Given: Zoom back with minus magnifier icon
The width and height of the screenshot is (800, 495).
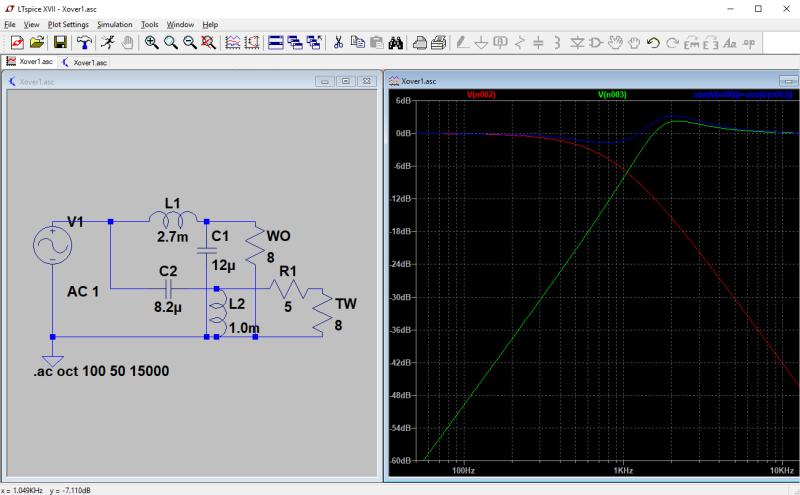Looking at the screenshot, I should [x=189, y=42].
